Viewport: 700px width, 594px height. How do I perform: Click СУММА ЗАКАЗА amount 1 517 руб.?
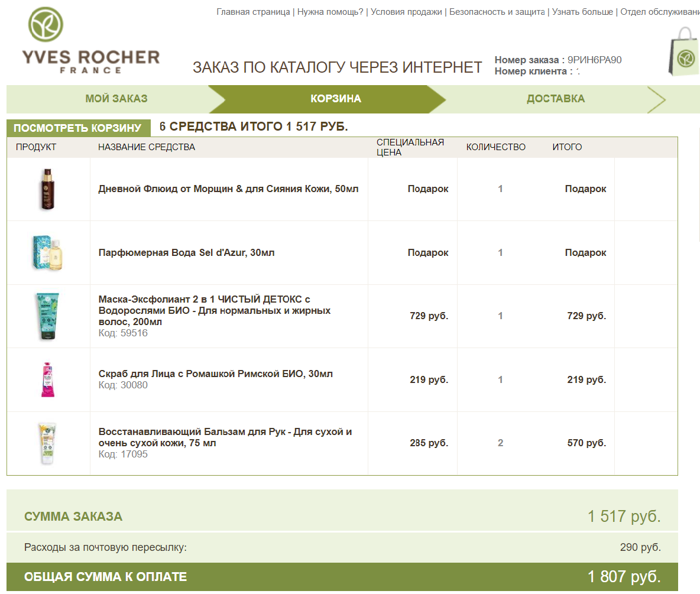tap(624, 517)
